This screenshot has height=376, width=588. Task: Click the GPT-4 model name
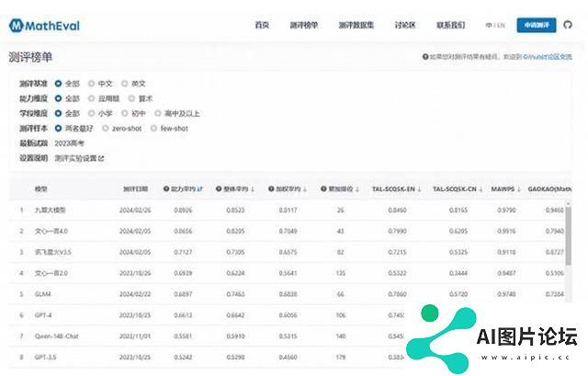point(43,315)
